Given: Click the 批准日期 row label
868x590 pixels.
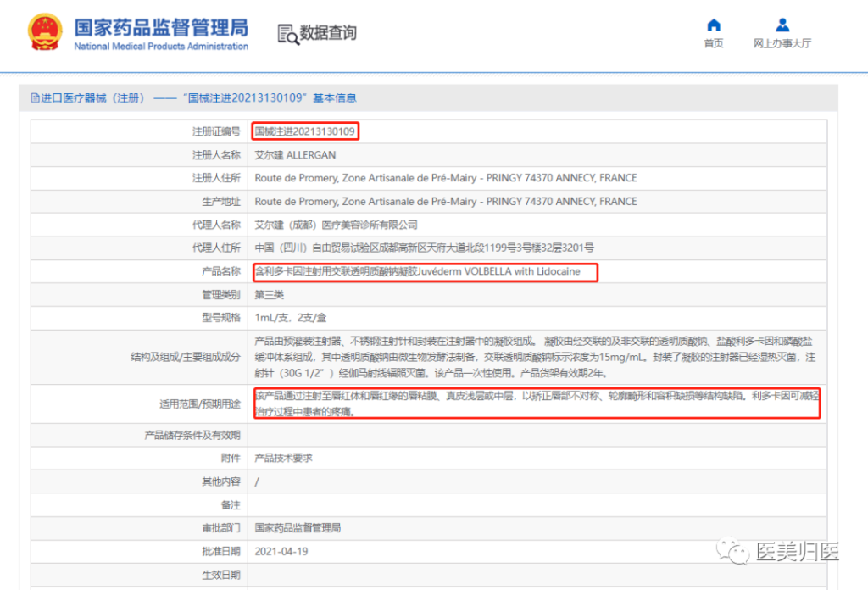Looking at the screenshot, I should tap(221, 551).
